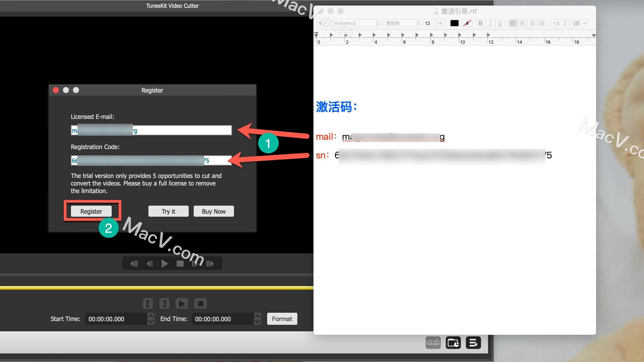Click the Register dialog title bar text
This screenshot has width=644, height=362.
tap(152, 90)
